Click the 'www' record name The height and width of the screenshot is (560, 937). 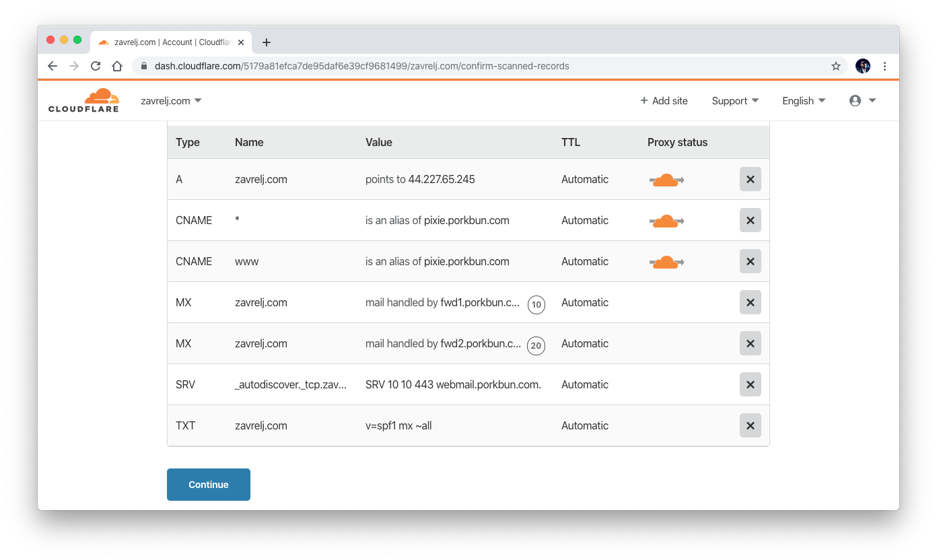tap(246, 261)
